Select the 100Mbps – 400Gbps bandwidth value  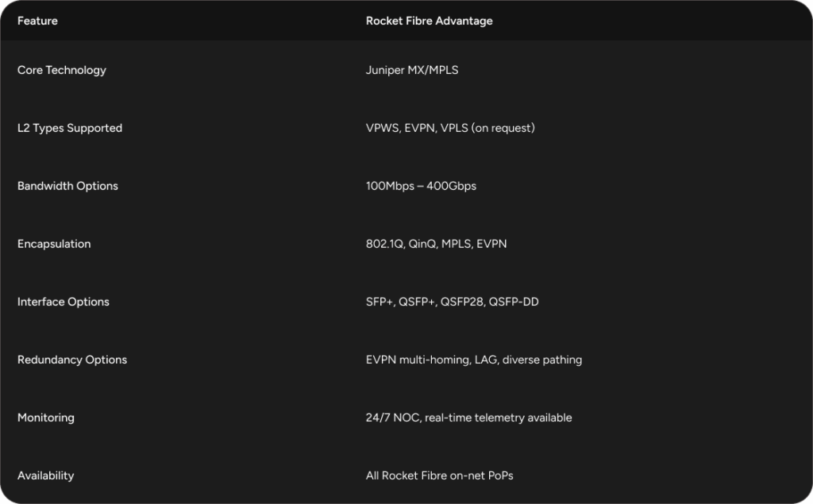click(421, 186)
